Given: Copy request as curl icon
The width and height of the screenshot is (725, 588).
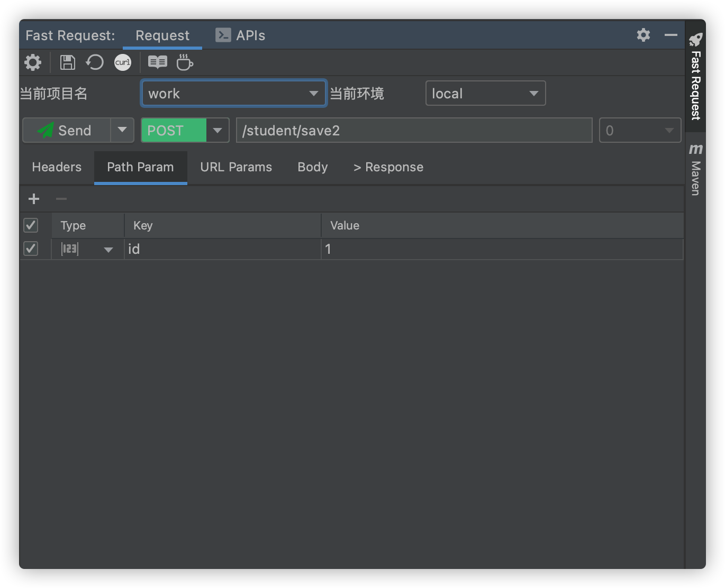Looking at the screenshot, I should [x=123, y=62].
